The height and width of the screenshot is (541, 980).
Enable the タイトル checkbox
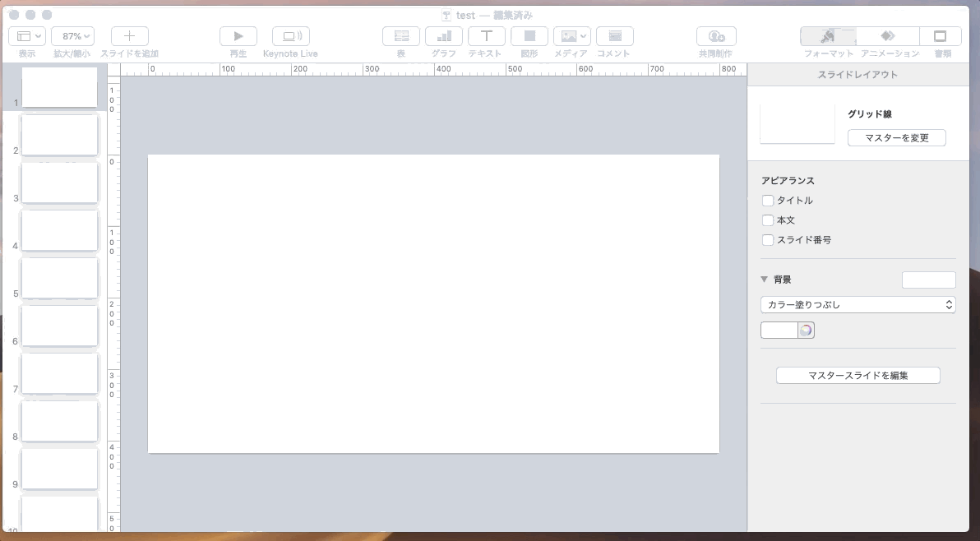coord(768,201)
